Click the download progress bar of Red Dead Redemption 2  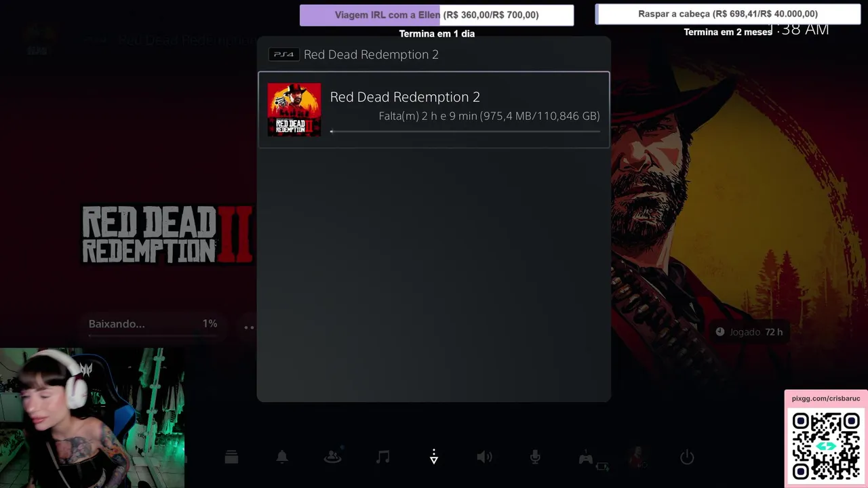pos(465,131)
